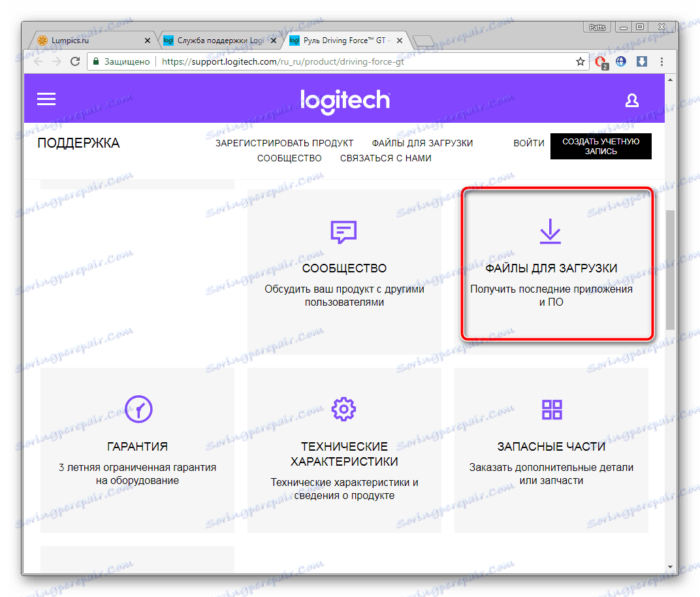Image resolution: width=700 pixels, height=597 pixels.
Task: Open a new browser tab
Action: click(423, 41)
